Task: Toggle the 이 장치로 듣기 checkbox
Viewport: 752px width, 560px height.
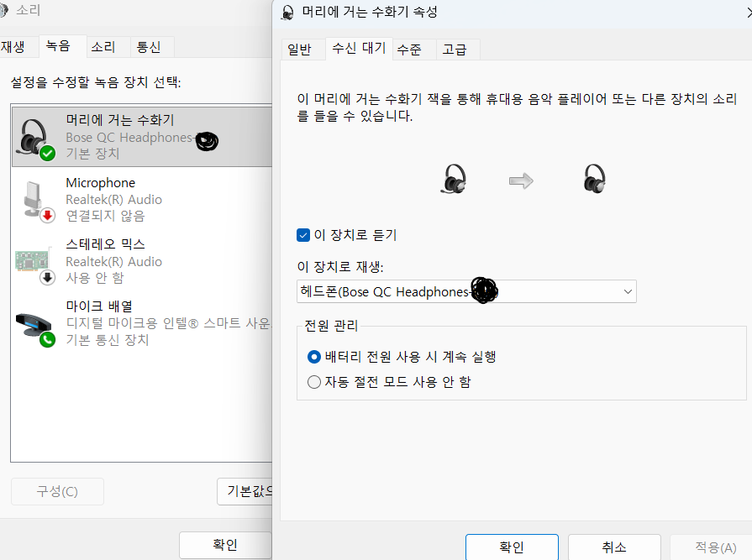Action: pos(304,235)
